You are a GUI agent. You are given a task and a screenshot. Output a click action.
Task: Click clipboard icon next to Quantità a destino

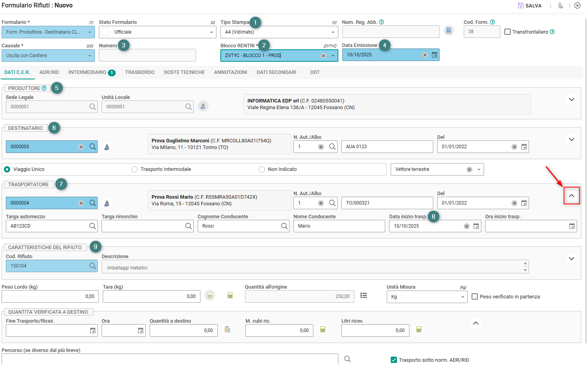227,330
